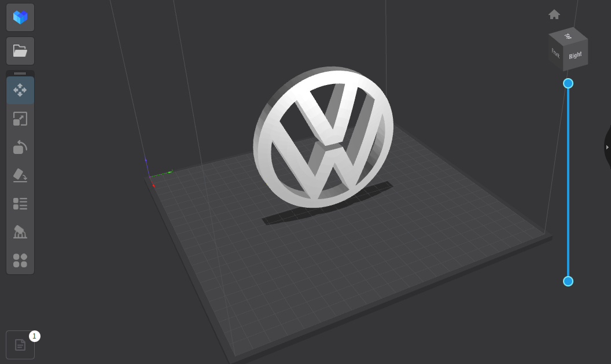Image resolution: width=611 pixels, height=364 pixels.
Task: Click the lower handle of layer slider
Action: pyautogui.click(x=568, y=281)
